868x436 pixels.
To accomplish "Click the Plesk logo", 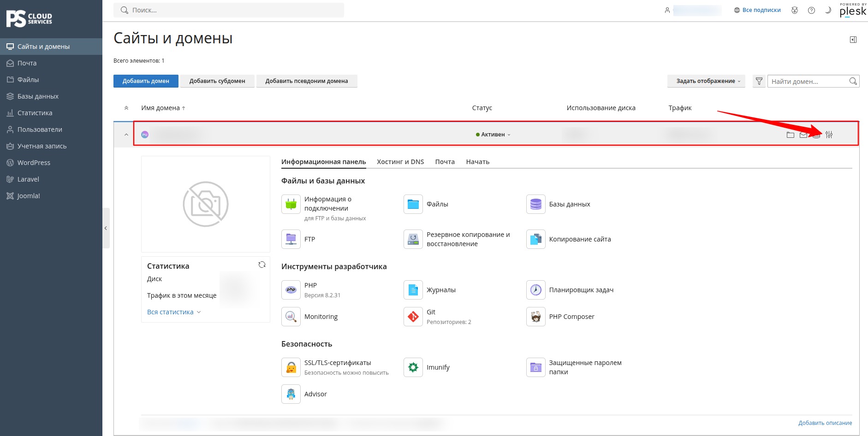I will pyautogui.click(x=853, y=10).
